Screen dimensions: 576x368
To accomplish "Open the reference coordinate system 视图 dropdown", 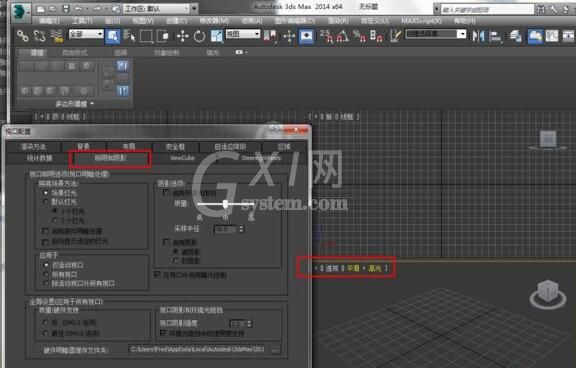I will point(242,34).
